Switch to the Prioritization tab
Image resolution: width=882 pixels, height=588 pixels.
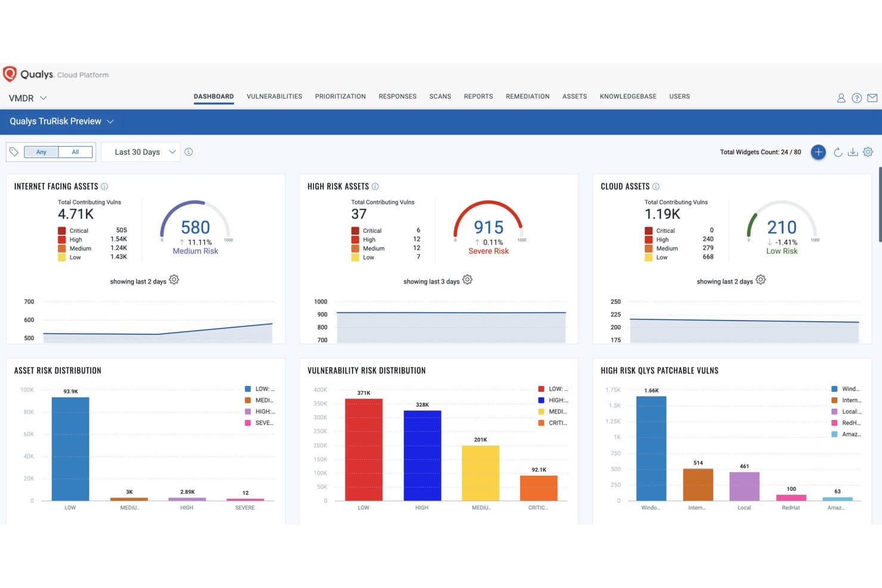[340, 97]
